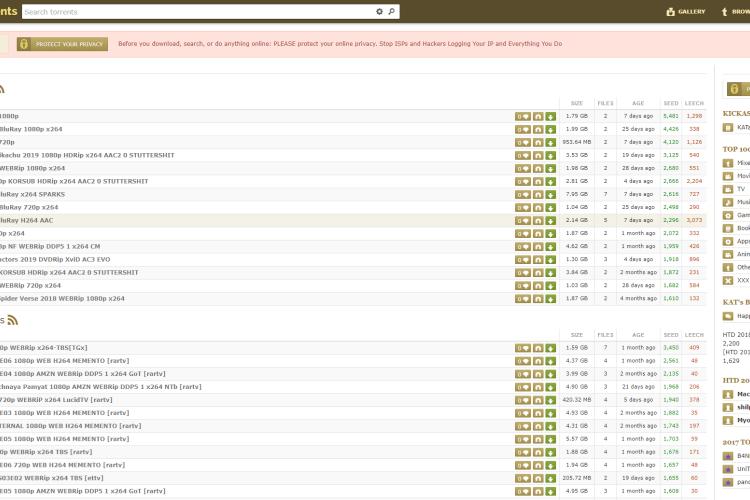Open the Other category icon in sidebar
The image size is (750, 500).
pyautogui.click(x=728, y=267)
